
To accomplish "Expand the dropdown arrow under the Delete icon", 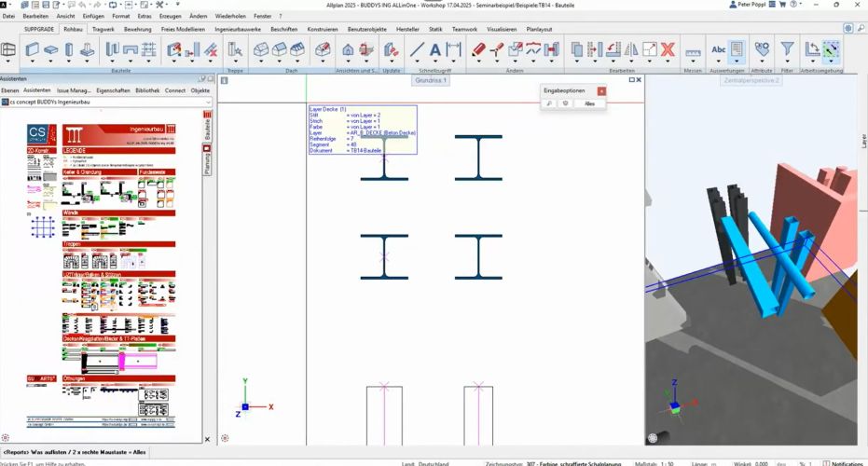I will 668,62.
